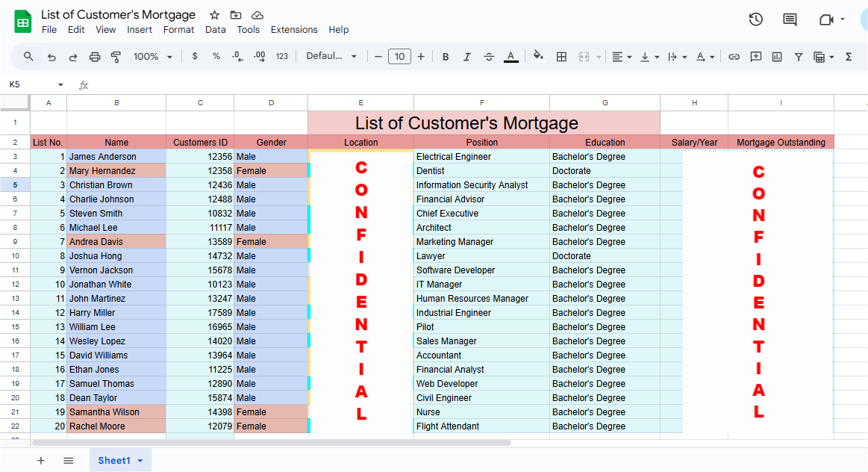Redo the last undone action

coord(73,57)
